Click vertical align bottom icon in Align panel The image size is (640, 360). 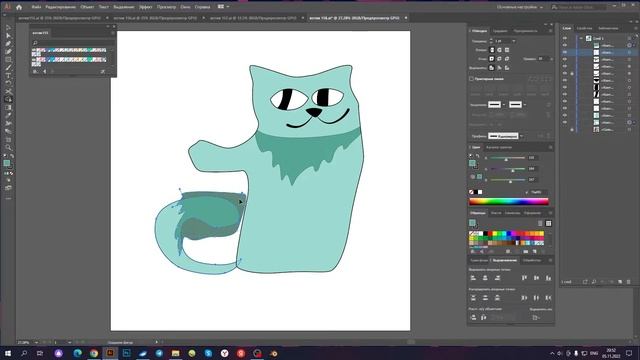pyautogui.click(x=548, y=278)
